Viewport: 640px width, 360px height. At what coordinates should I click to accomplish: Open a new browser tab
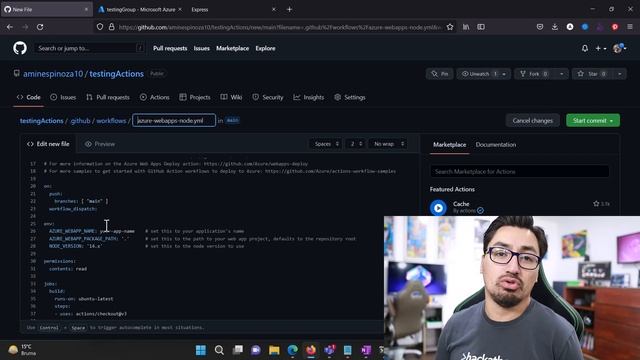pyautogui.click(x=289, y=9)
